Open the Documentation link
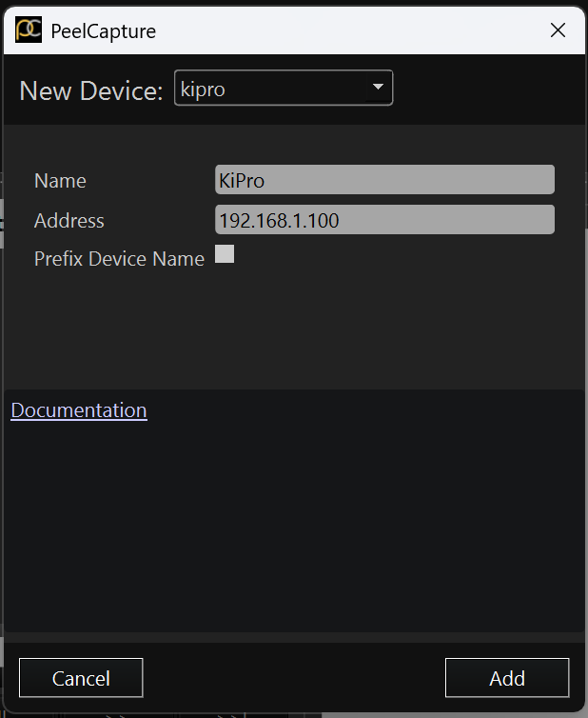The height and width of the screenshot is (718, 588). click(x=79, y=410)
